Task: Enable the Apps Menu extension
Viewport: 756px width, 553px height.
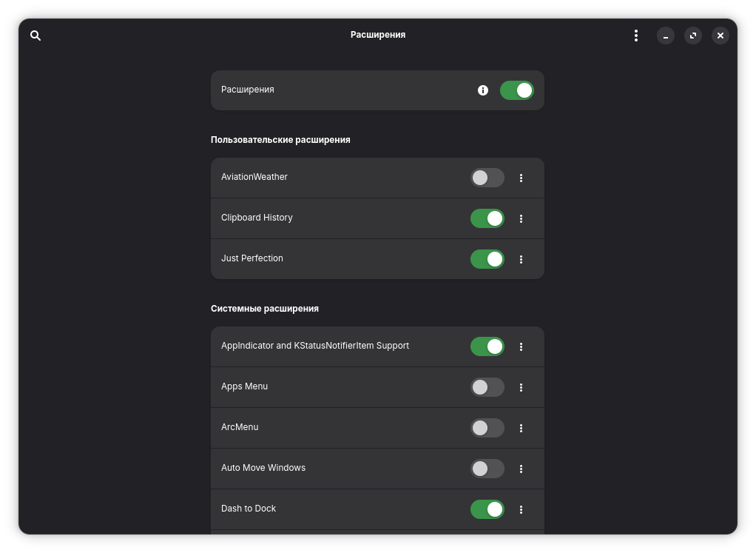Action: click(487, 387)
